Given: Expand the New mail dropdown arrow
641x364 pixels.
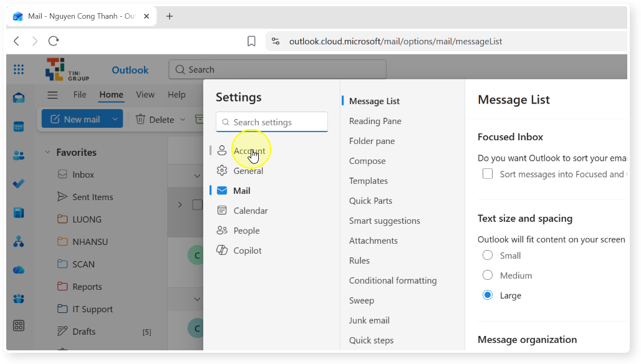Looking at the screenshot, I should click(115, 119).
